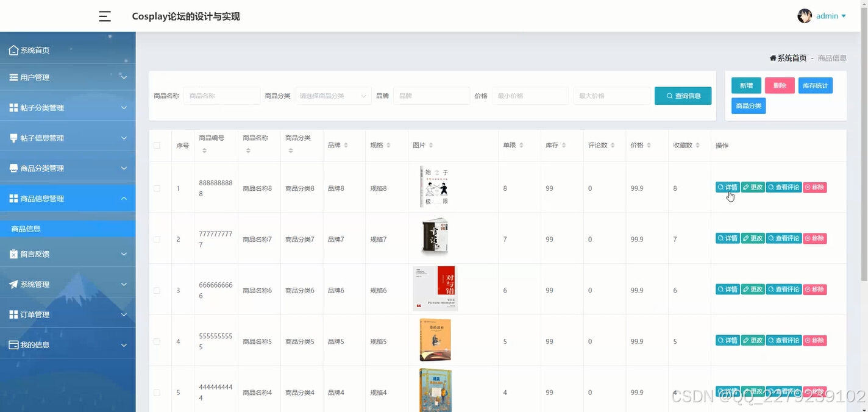
Task: Click the 品牌 search input field
Action: click(432, 96)
